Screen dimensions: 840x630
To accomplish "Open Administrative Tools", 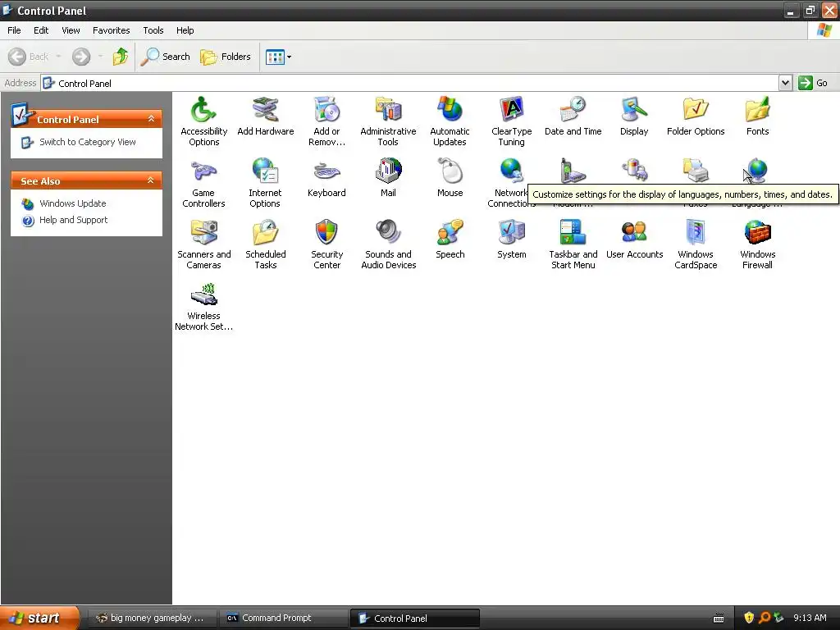I will point(388,121).
